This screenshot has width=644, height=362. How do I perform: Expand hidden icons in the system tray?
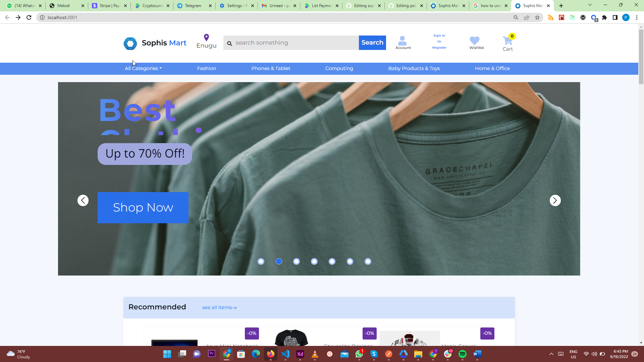[551, 354]
